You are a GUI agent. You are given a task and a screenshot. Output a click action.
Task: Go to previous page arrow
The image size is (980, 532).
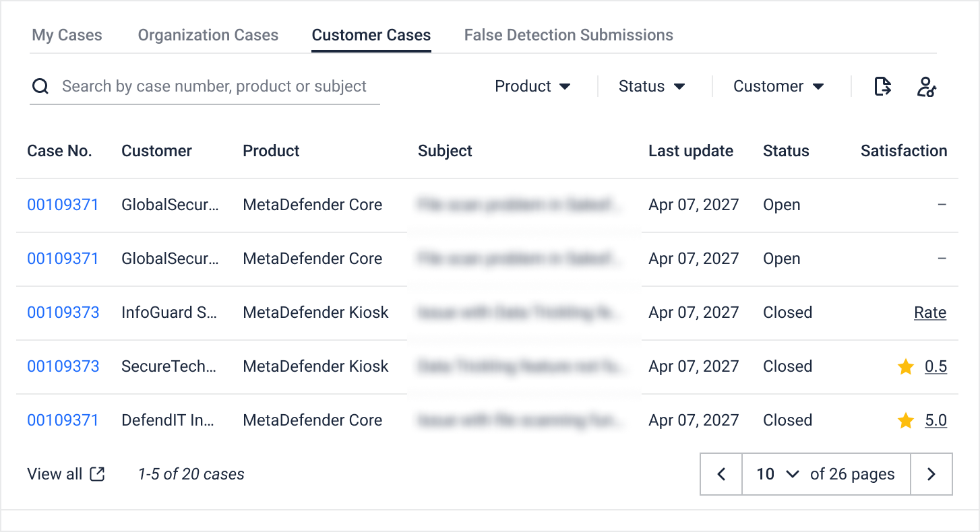pyautogui.click(x=721, y=474)
